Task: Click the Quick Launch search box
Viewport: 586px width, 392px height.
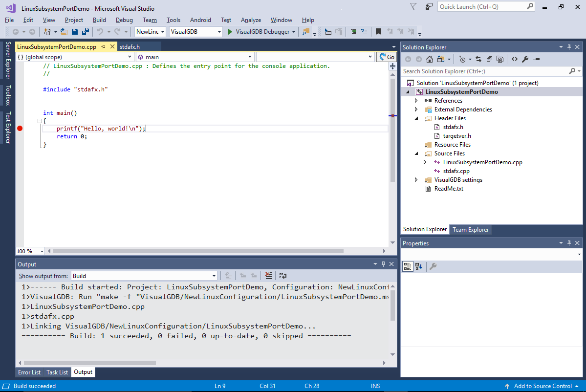Action: (x=486, y=7)
